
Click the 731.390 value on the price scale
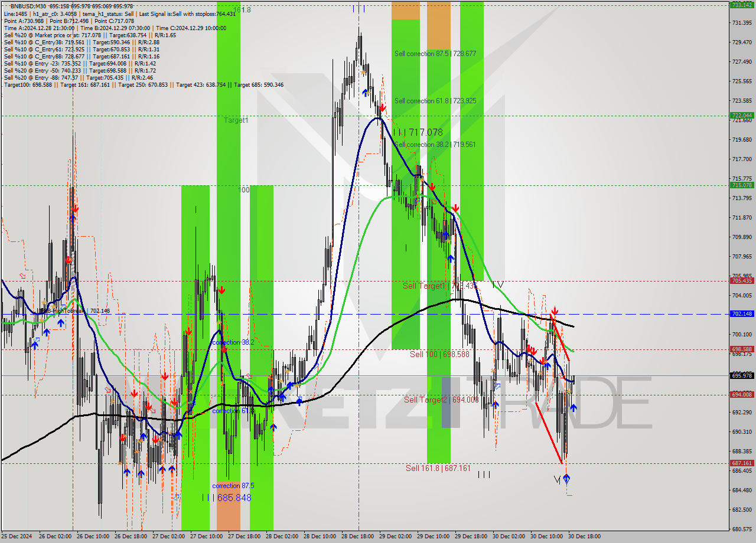point(742,22)
